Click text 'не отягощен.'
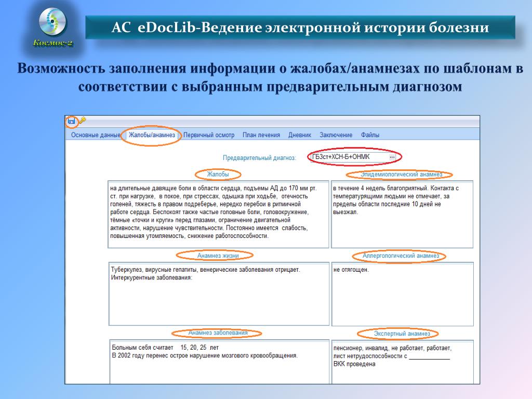Image resolution: width=532 pixels, height=399 pixels. [x=351, y=270]
